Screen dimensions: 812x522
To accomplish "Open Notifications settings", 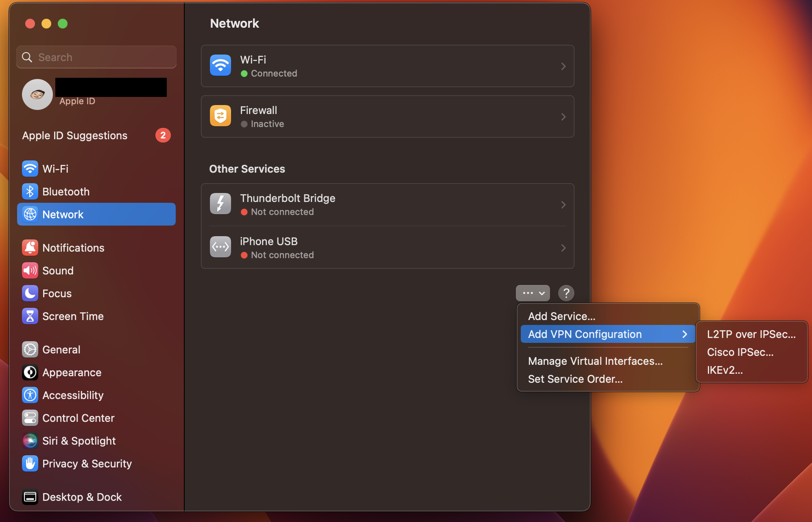I will tap(96, 248).
